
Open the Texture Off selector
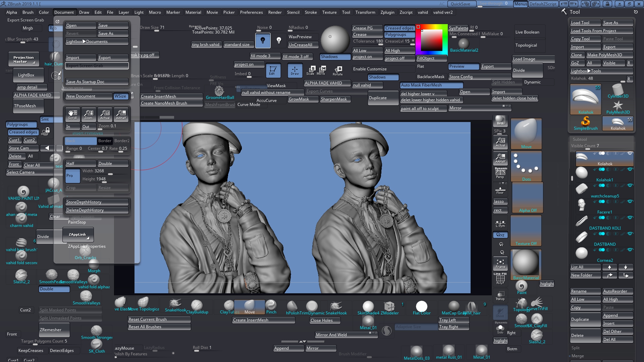[x=526, y=231]
